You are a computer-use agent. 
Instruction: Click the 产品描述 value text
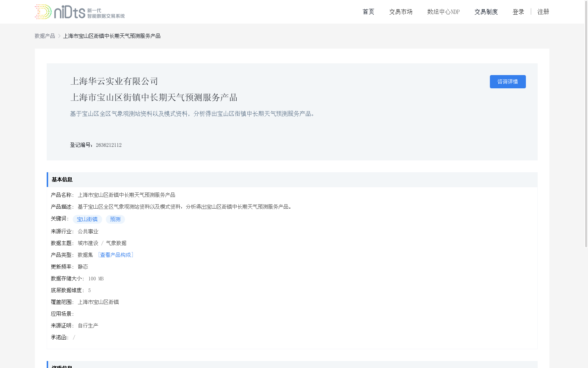(x=185, y=207)
